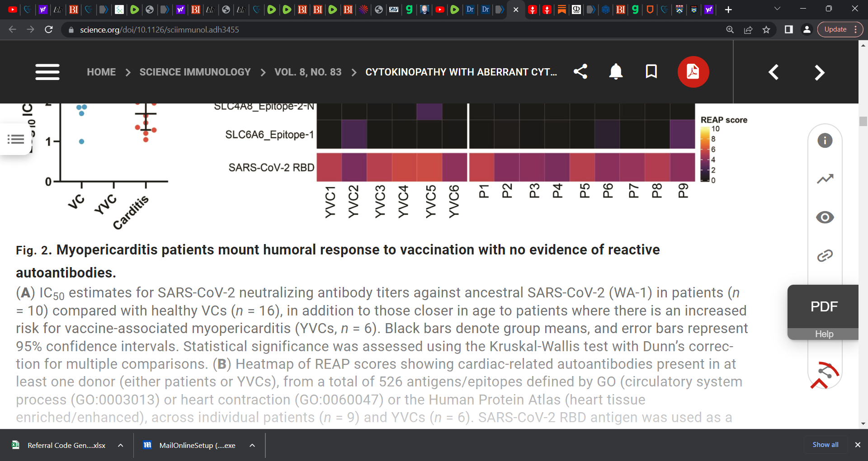Toggle the eye icon in the article sidebar
The height and width of the screenshot is (461, 868).
[x=825, y=217]
